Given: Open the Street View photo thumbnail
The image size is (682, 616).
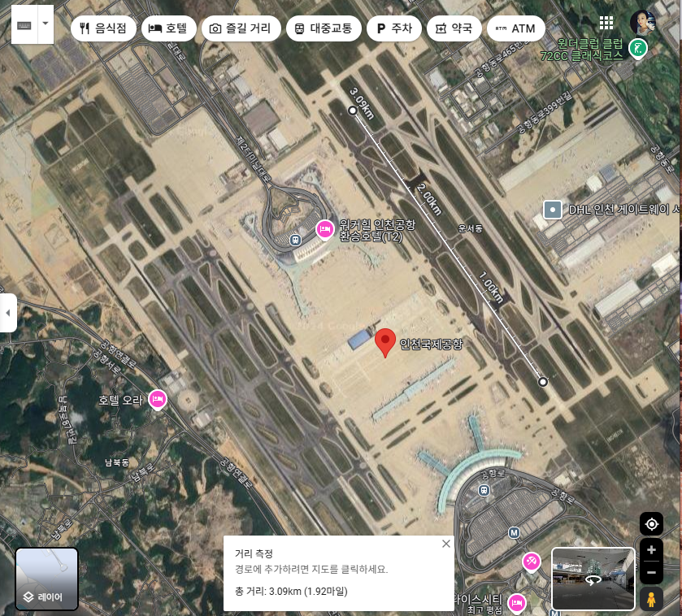Looking at the screenshot, I should point(593,579).
